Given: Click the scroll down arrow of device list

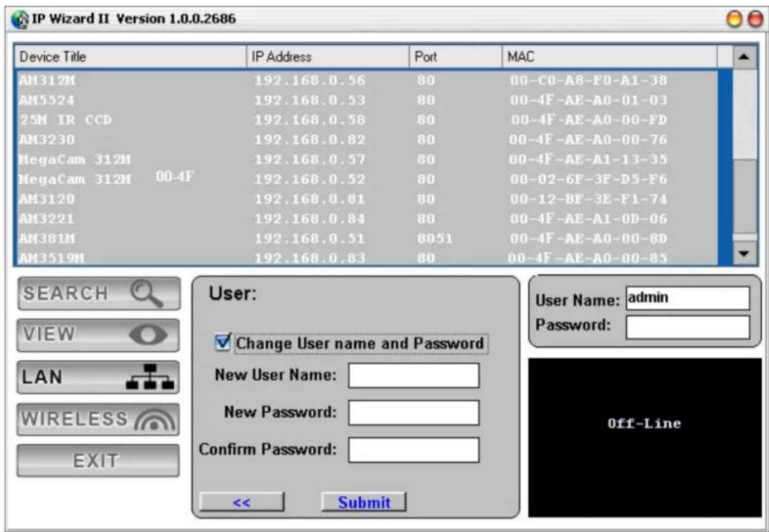Looking at the screenshot, I should click(x=745, y=253).
